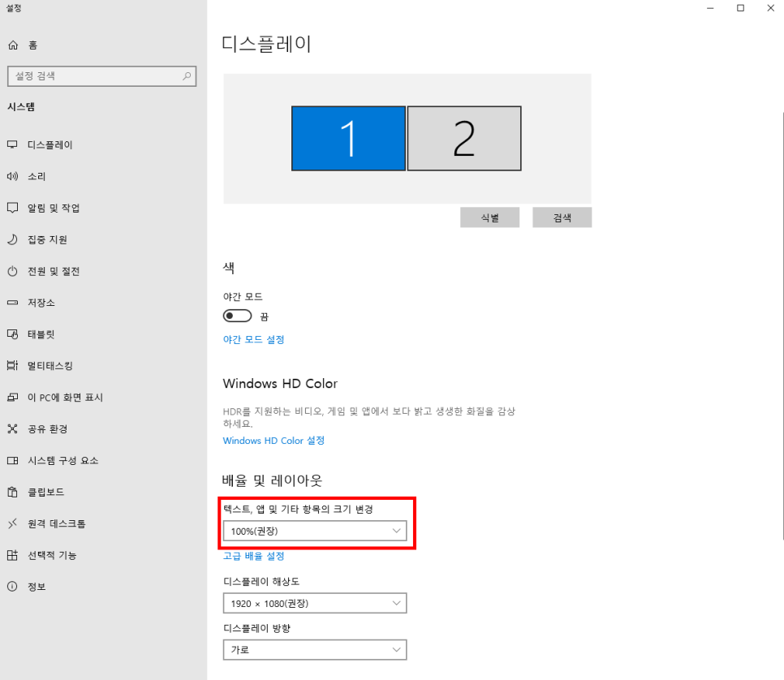The width and height of the screenshot is (784, 680).
Task: Click the 알림 및 작업 notification icon
Action: pos(12,208)
